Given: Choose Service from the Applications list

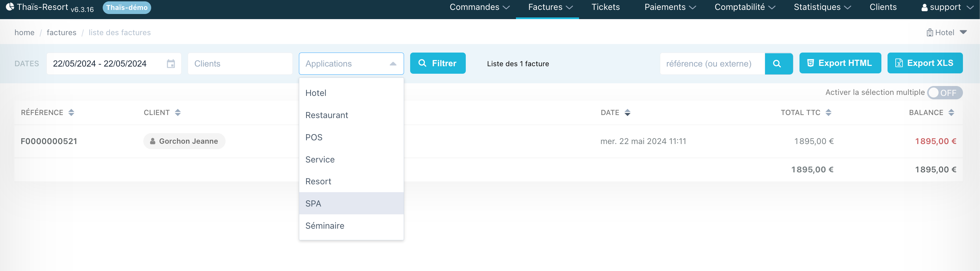Looking at the screenshot, I should click(x=351, y=159).
